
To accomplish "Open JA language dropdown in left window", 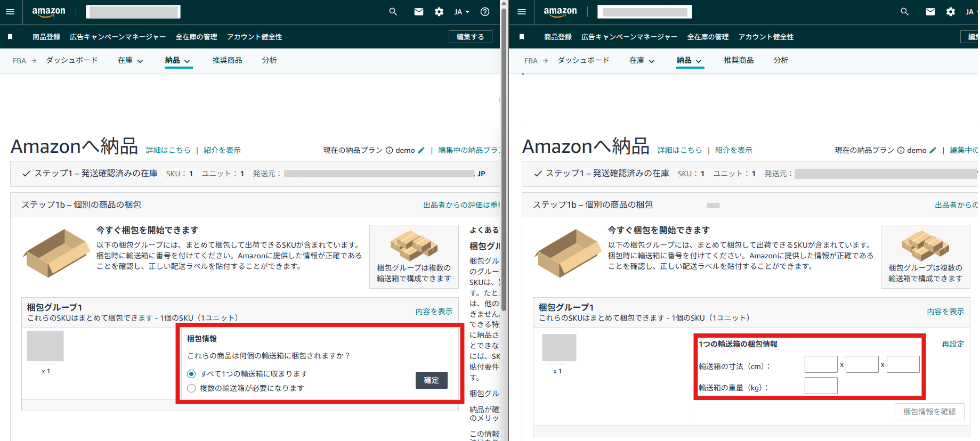I will (x=461, y=12).
